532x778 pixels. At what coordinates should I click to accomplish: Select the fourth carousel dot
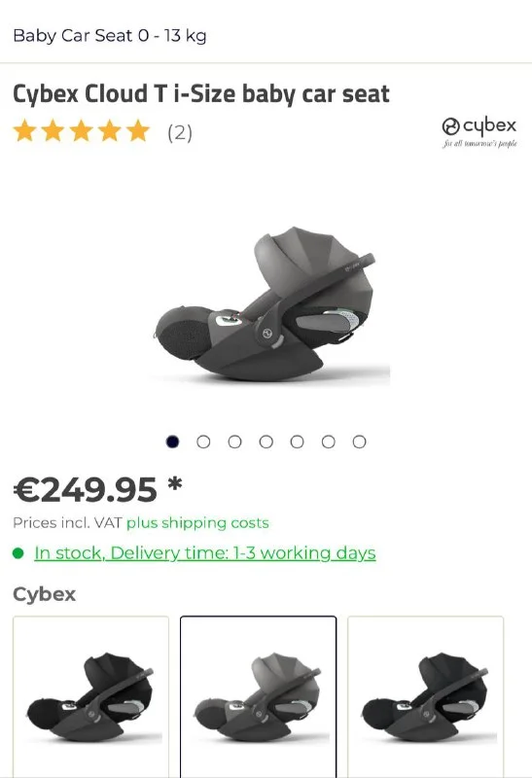coord(266,442)
